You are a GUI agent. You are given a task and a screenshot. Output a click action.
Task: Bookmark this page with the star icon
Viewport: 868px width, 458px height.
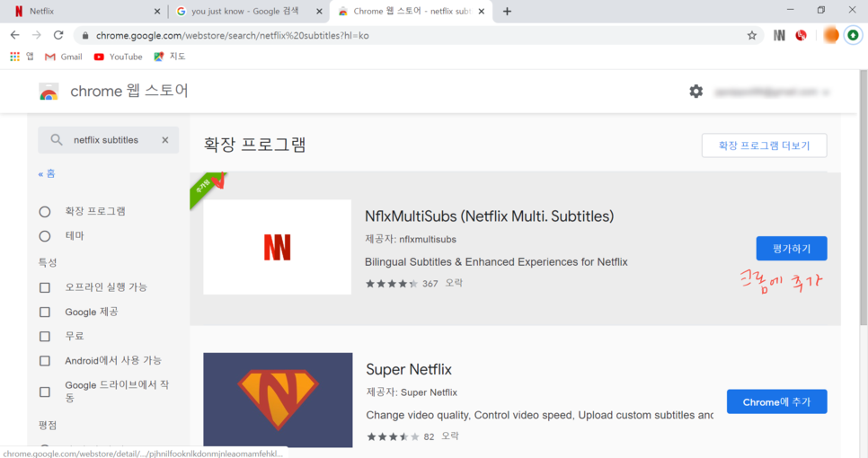point(752,35)
